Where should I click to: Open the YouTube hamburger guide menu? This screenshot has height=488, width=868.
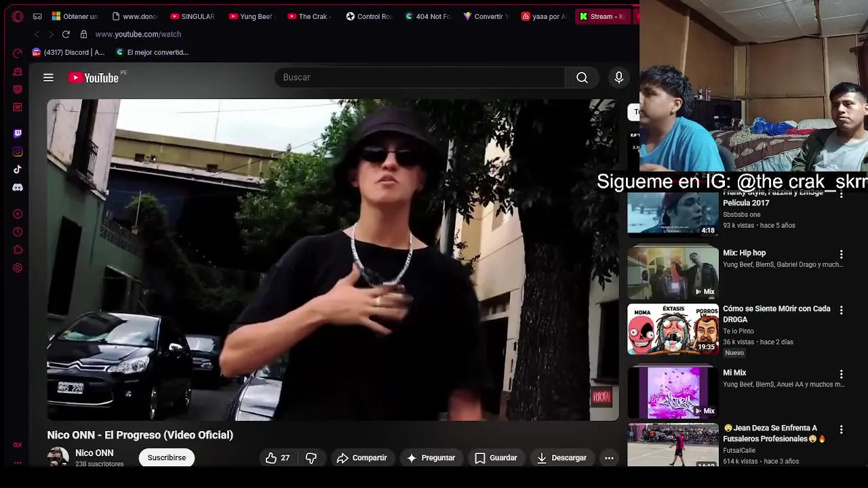tap(48, 77)
